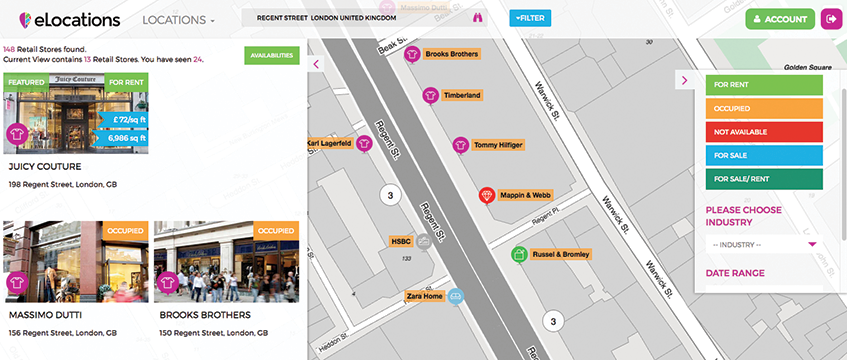
Task: Toggle the OCCUPIED status filter
Action: [764, 109]
